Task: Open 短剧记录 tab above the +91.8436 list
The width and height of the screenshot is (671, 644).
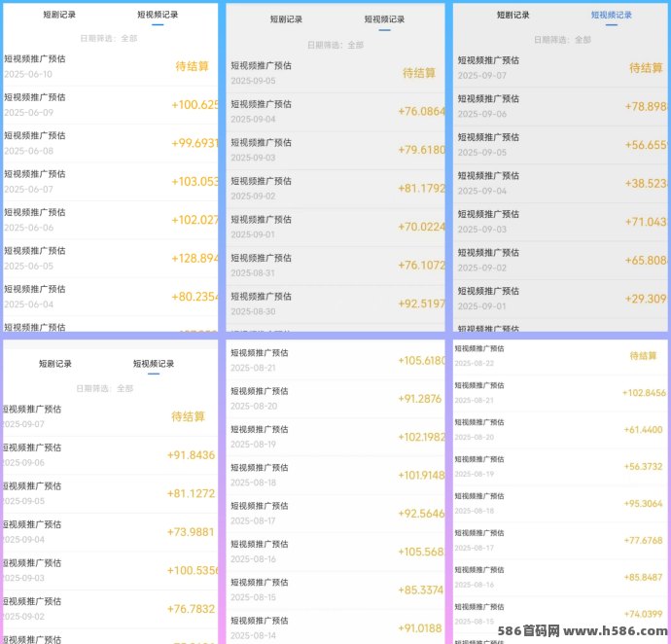Action: point(55,364)
